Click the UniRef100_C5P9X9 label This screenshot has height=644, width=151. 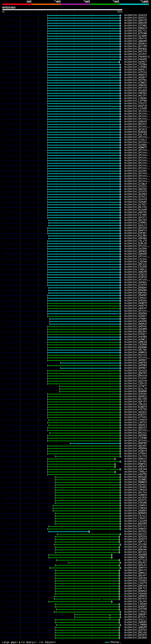coord(135,490)
